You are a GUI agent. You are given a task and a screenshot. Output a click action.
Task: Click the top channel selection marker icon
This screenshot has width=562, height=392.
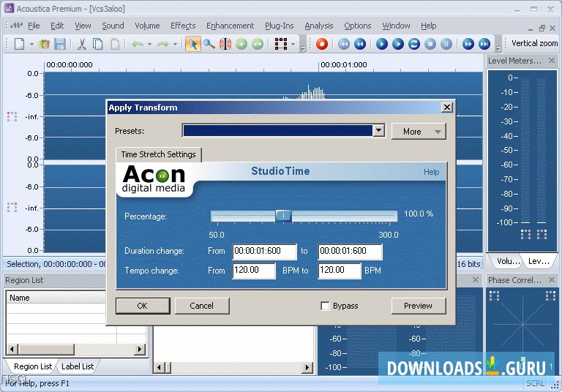(x=12, y=116)
